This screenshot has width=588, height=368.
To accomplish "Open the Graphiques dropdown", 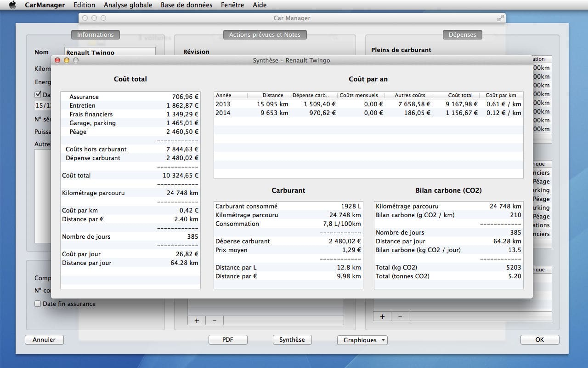I will click(x=362, y=340).
